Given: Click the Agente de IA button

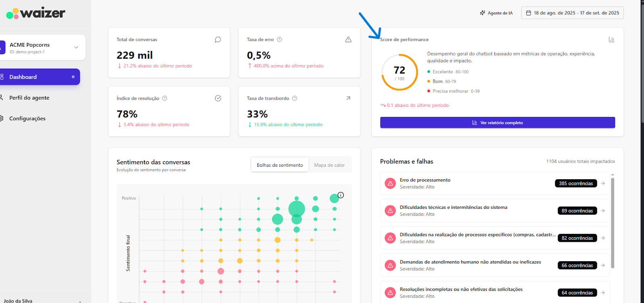Looking at the screenshot, I should 496,13.
